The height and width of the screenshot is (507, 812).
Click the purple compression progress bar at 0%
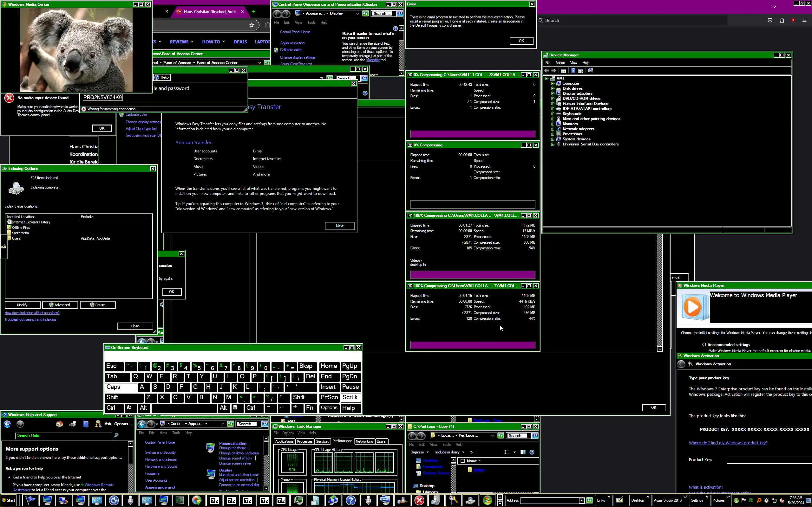(x=472, y=134)
